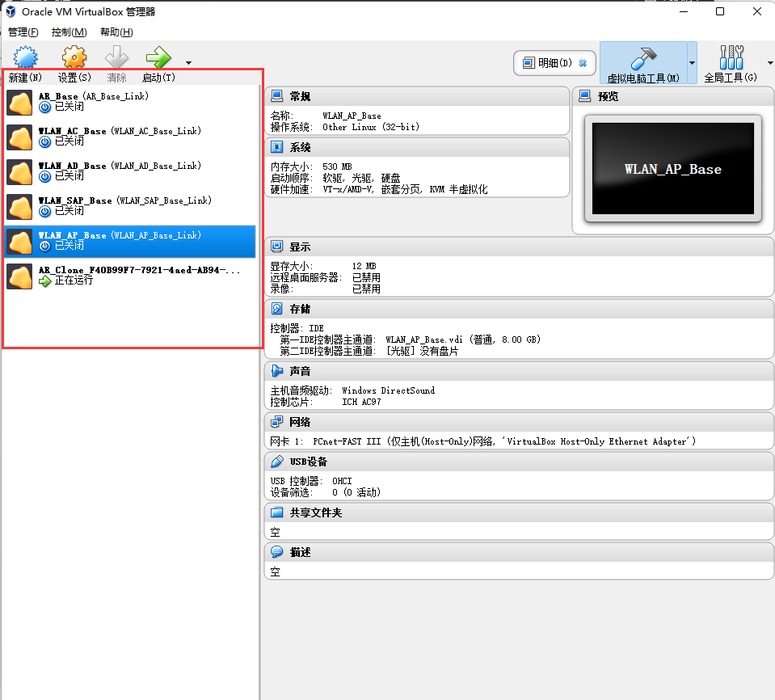Click the running AR_Clone machine icon
Viewport: 775px width, 700px height.
[19, 275]
